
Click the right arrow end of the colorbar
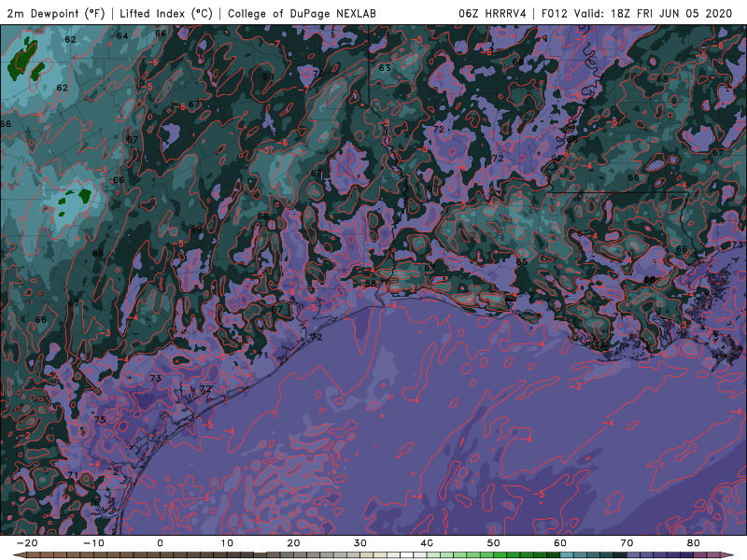coord(726,555)
